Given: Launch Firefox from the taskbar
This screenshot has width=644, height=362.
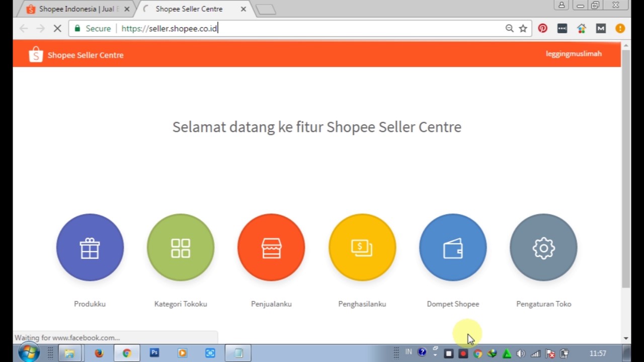Looking at the screenshot, I should pyautogui.click(x=99, y=353).
